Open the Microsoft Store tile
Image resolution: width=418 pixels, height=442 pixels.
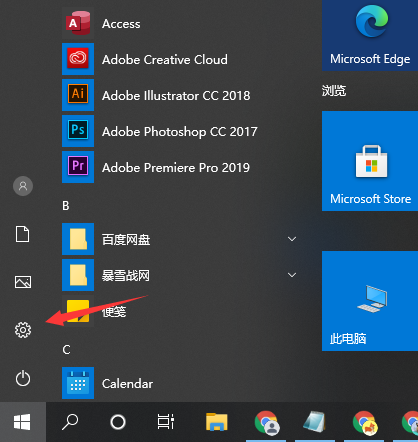coord(370,161)
